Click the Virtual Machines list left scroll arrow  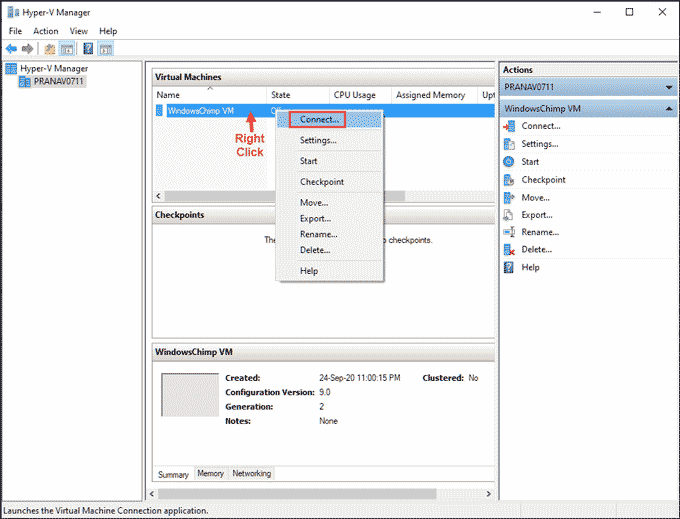158,196
